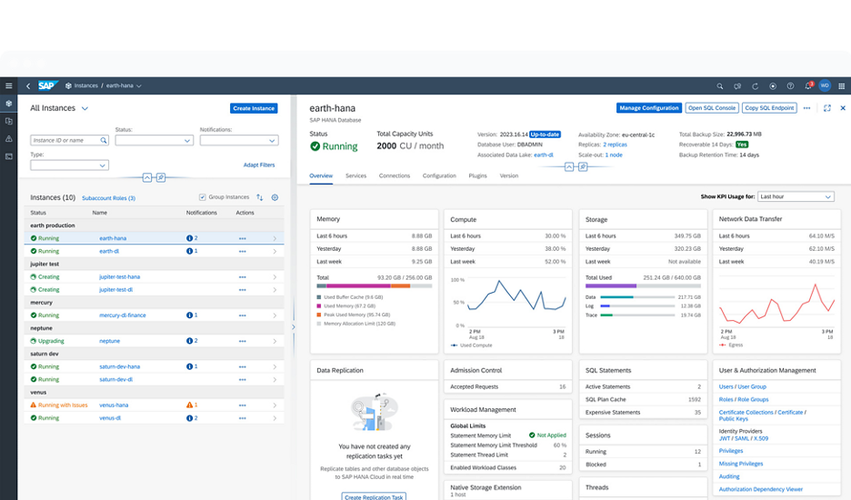
Task: Open the All Instances view dropdown
Action: pos(85,109)
